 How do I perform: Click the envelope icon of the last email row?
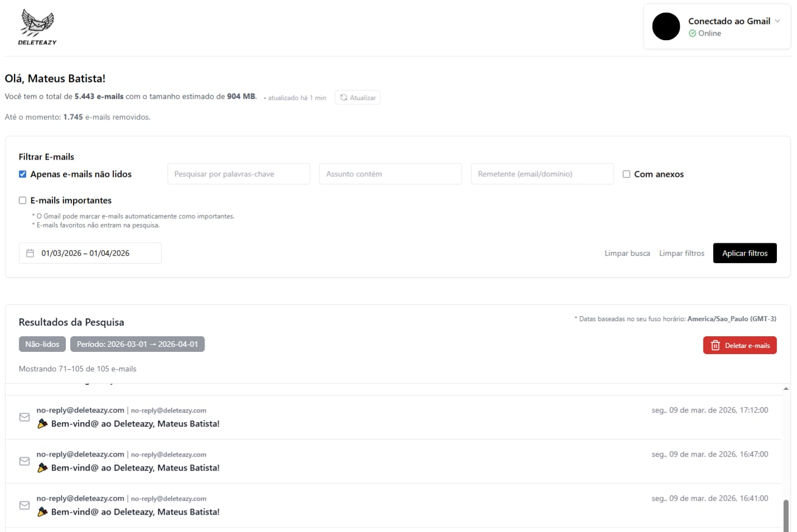pos(25,505)
